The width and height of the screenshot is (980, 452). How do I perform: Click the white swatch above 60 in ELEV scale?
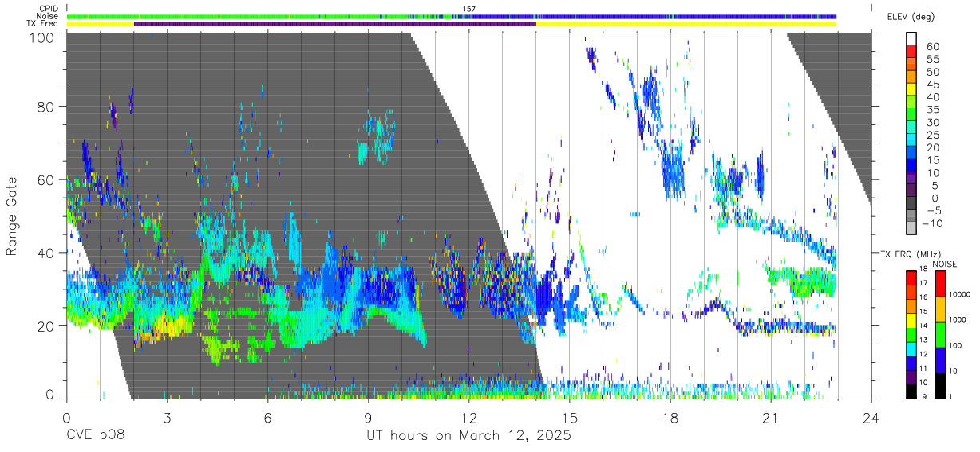click(x=911, y=39)
